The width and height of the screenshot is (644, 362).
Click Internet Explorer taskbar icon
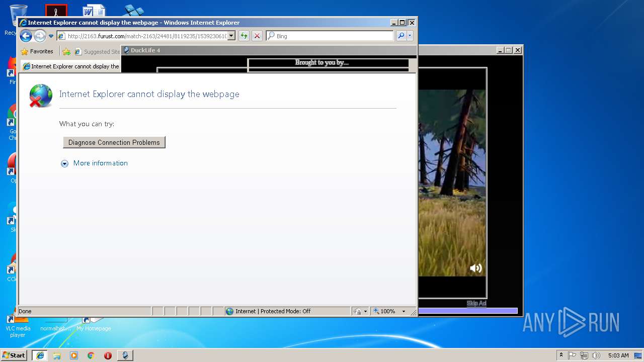pyautogui.click(x=40, y=355)
